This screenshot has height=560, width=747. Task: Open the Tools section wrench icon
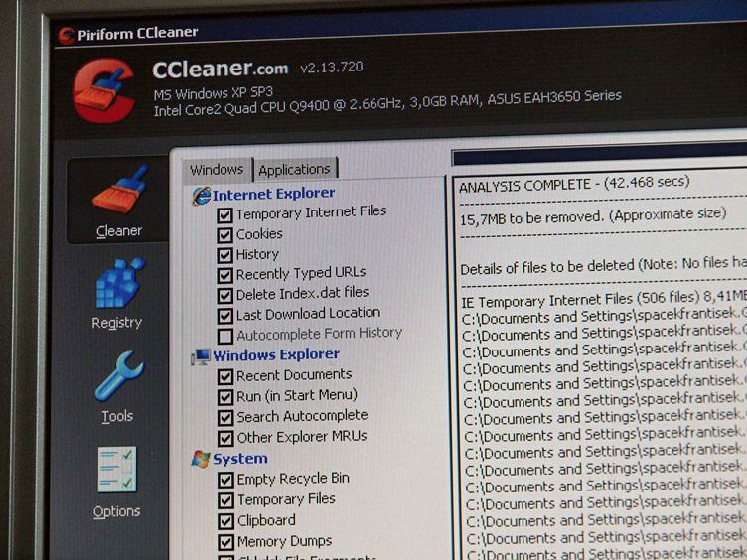[118, 375]
